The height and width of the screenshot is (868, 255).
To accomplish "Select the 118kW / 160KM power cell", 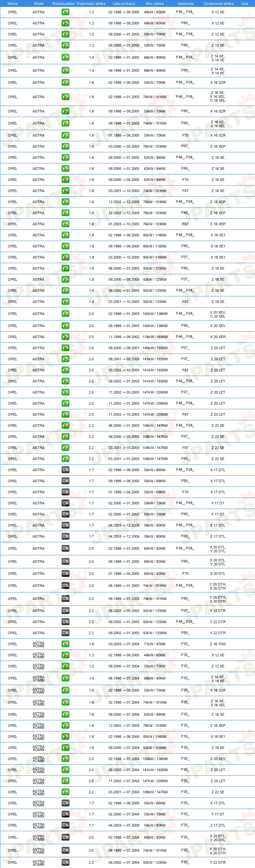I will 155,337.
